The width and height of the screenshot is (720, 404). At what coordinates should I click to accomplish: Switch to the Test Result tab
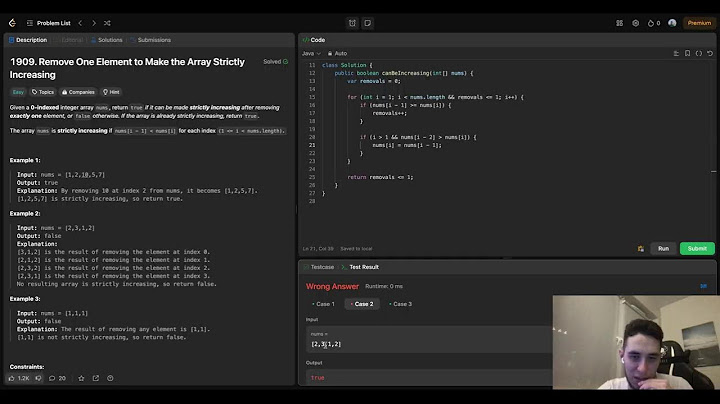pos(360,267)
